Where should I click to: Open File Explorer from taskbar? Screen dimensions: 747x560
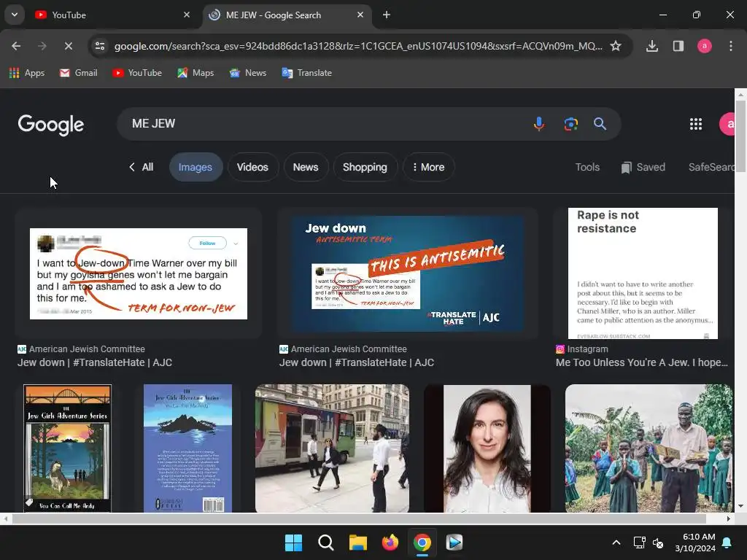(357, 542)
